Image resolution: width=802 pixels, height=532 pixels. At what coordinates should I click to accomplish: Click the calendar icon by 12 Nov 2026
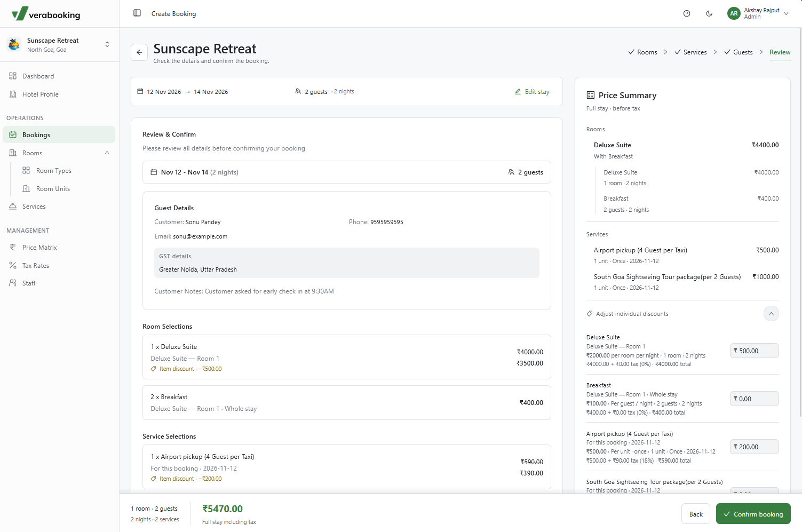(140, 92)
